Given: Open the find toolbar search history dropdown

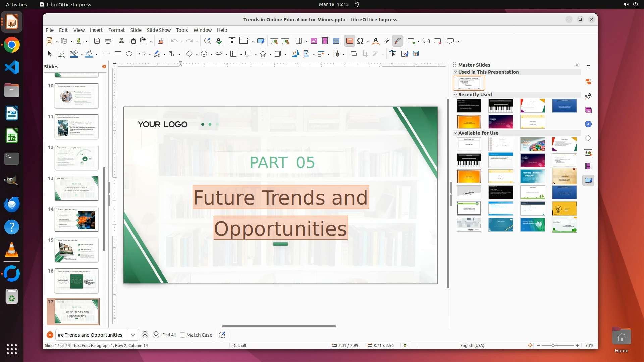Looking at the screenshot, I should point(133,335).
